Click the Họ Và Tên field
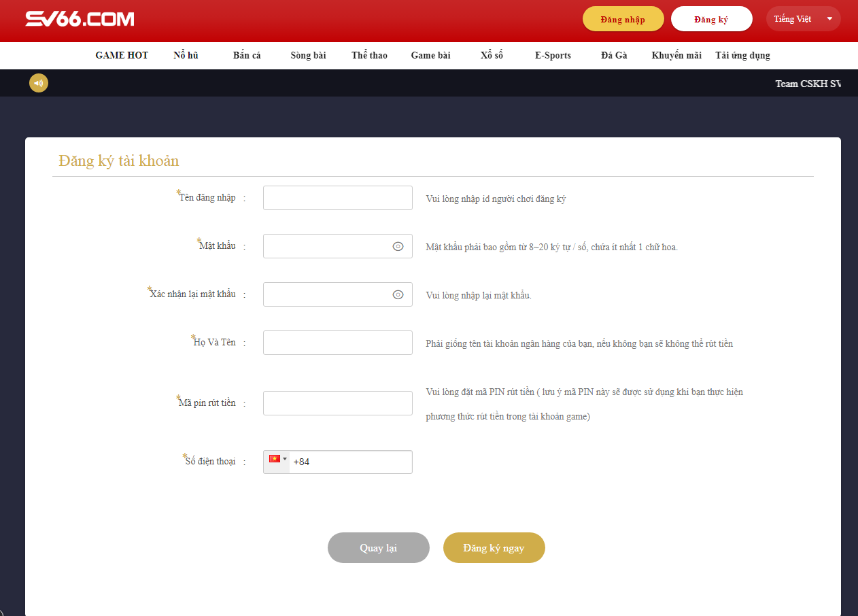The width and height of the screenshot is (858, 616). [x=337, y=342]
